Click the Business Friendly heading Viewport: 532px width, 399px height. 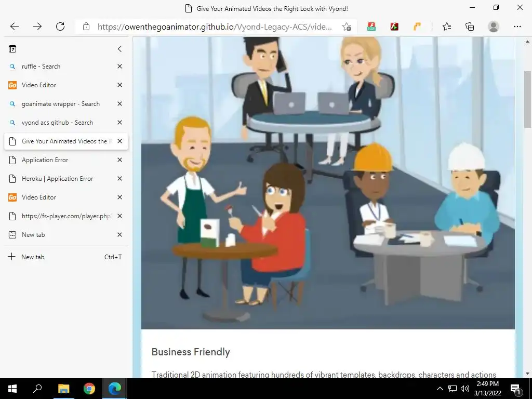[x=191, y=352]
